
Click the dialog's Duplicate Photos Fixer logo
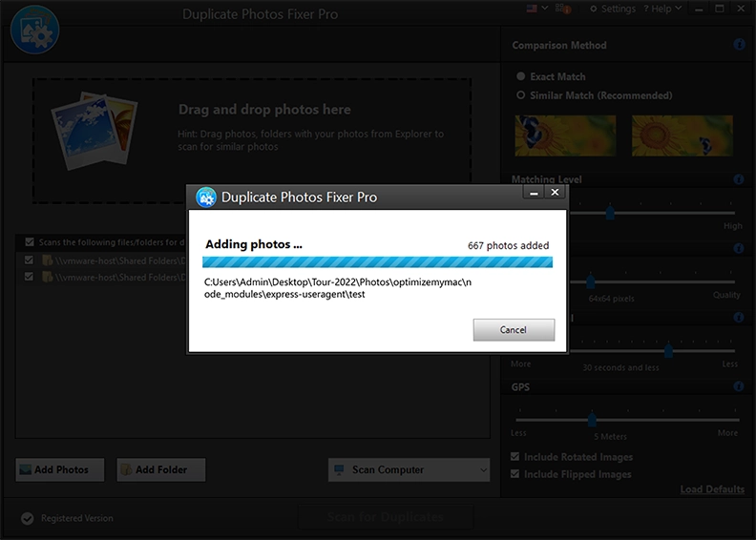point(206,197)
